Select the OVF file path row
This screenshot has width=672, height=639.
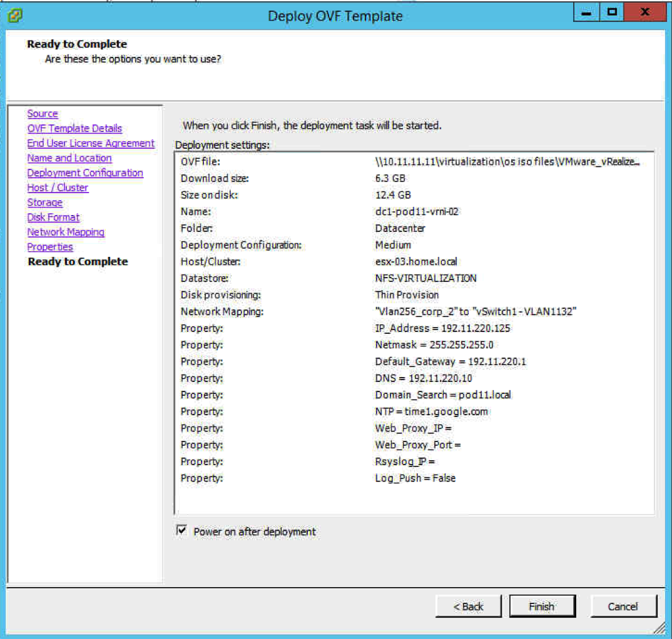point(413,162)
